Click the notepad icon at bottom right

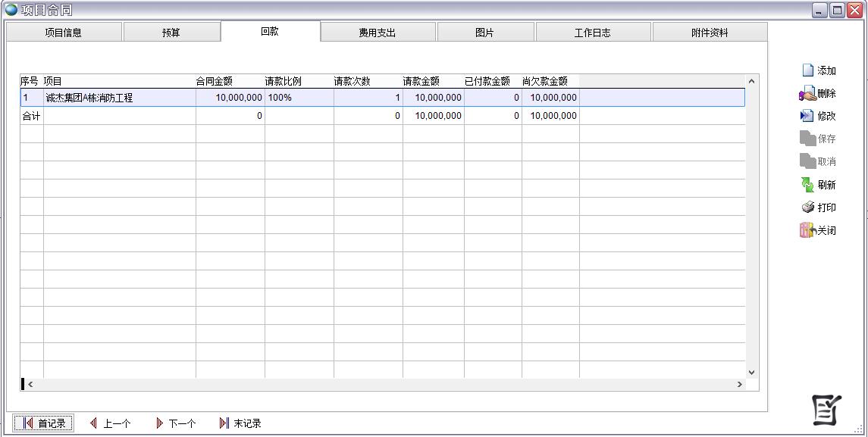point(826,410)
